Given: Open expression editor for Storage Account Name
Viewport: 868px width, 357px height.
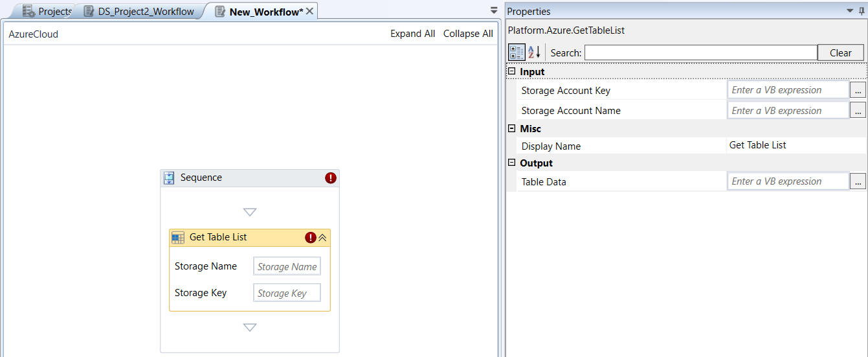Looking at the screenshot, I should tap(858, 111).
